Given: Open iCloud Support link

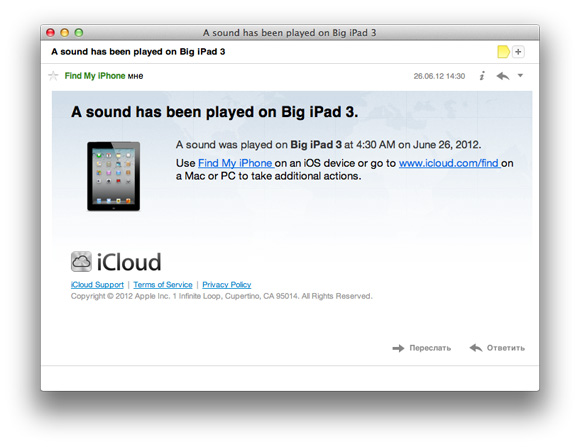Looking at the screenshot, I should 97,285.
